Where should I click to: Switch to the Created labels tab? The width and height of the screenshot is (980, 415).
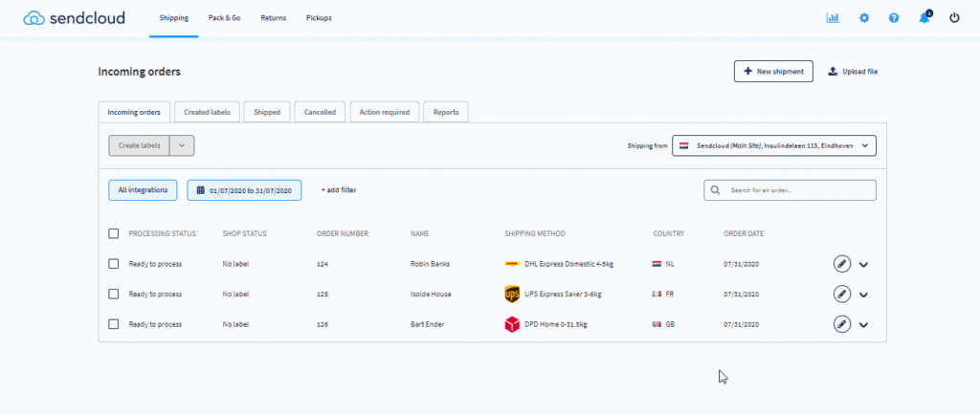pyautogui.click(x=207, y=112)
